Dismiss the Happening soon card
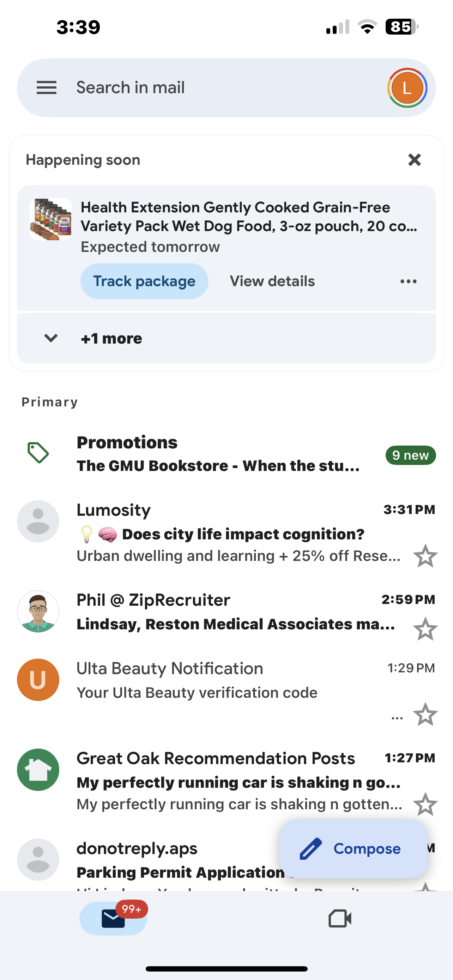 tap(414, 160)
